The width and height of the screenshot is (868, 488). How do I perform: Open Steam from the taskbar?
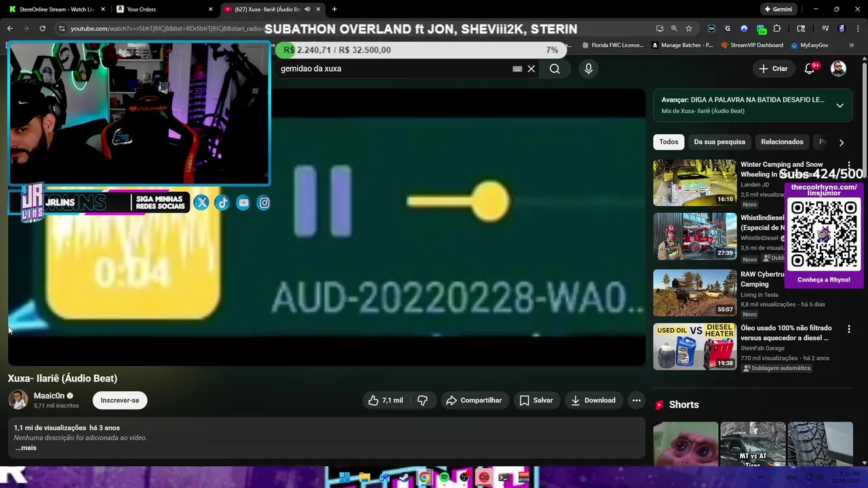404,478
